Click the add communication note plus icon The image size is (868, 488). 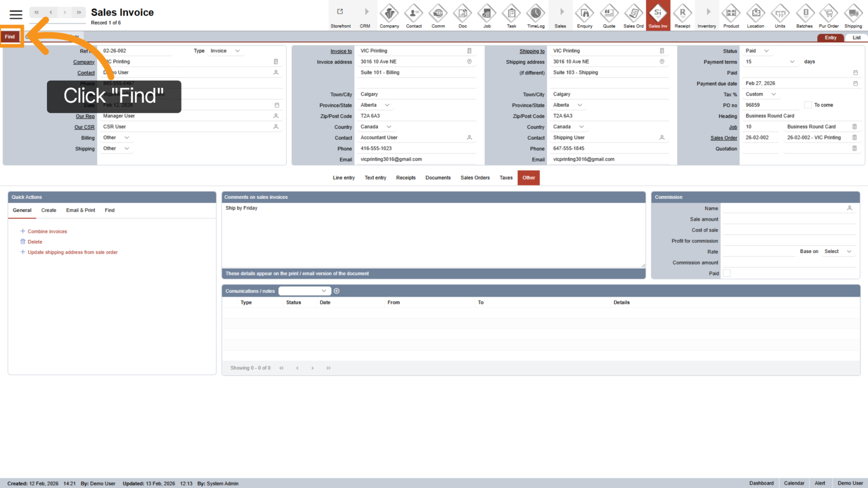pos(337,291)
